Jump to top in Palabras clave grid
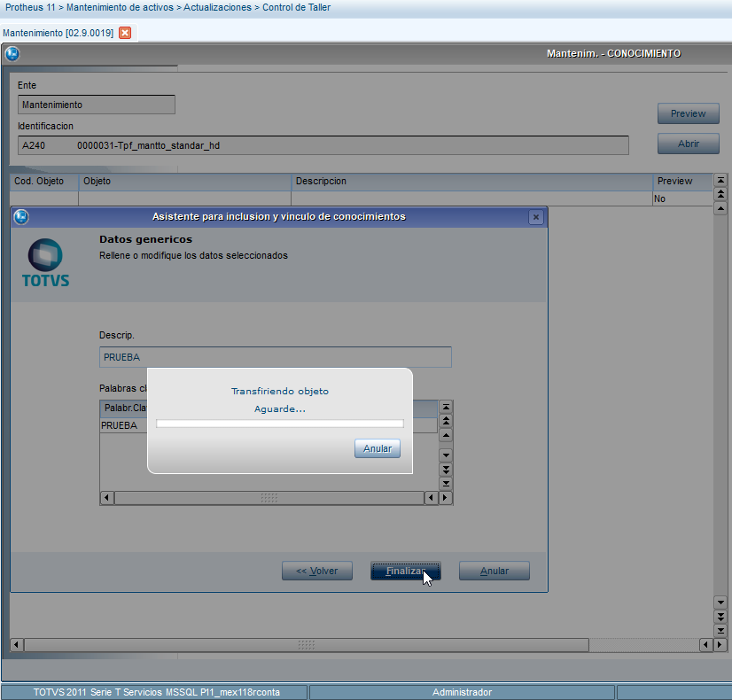This screenshot has width=732, height=700. click(x=446, y=407)
